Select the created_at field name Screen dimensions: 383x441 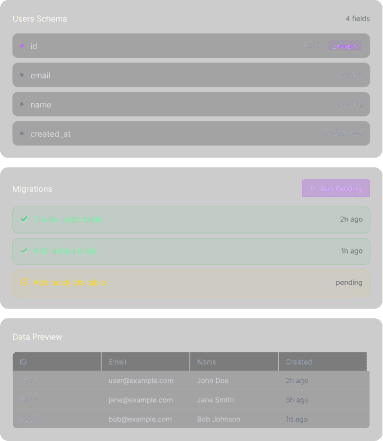pyautogui.click(x=50, y=134)
